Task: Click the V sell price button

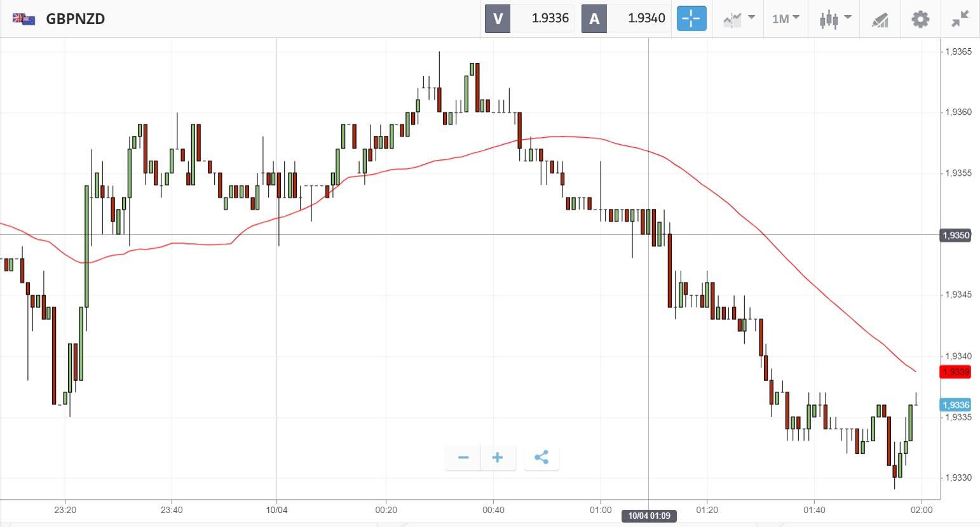Action: coord(498,18)
